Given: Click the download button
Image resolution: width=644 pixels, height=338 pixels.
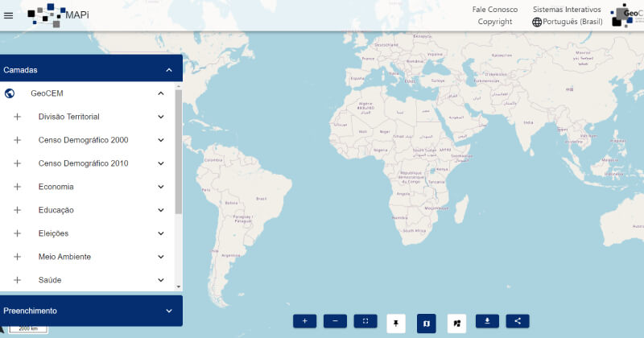Looking at the screenshot, I should (x=487, y=321).
